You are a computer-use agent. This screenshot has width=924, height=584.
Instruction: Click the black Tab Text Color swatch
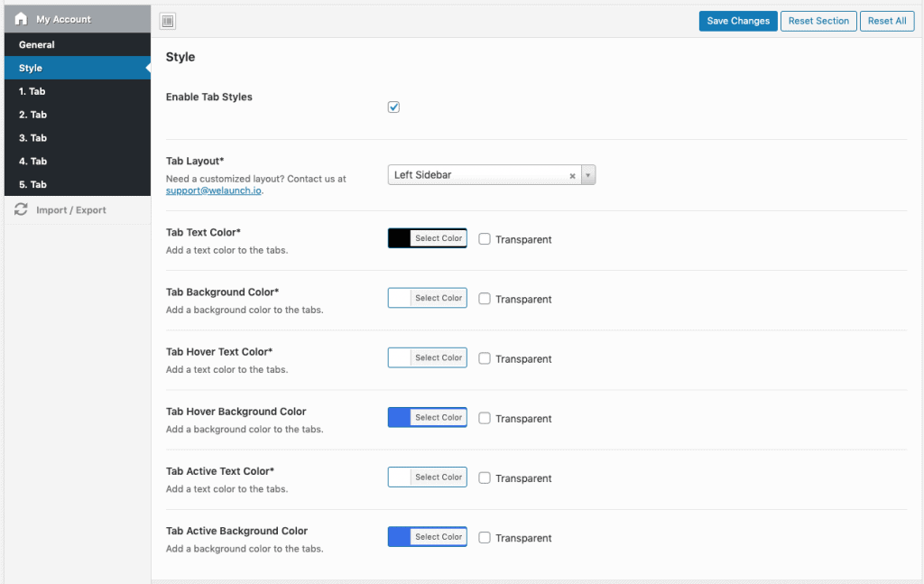[x=400, y=238]
